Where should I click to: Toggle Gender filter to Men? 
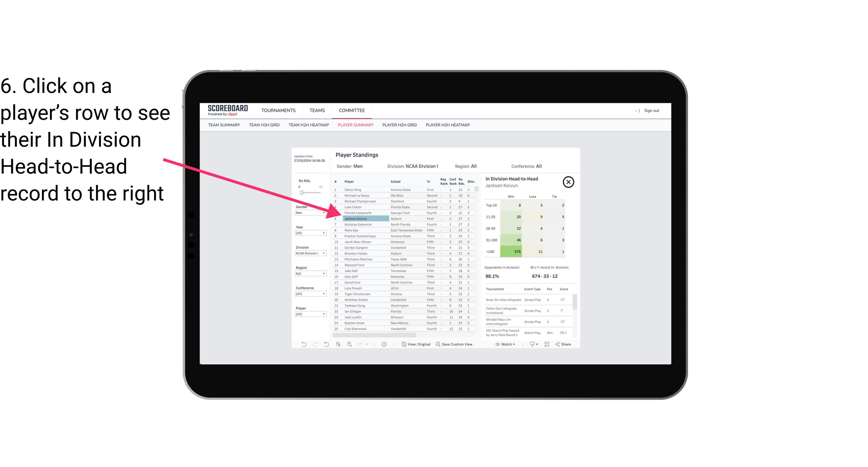tap(308, 213)
